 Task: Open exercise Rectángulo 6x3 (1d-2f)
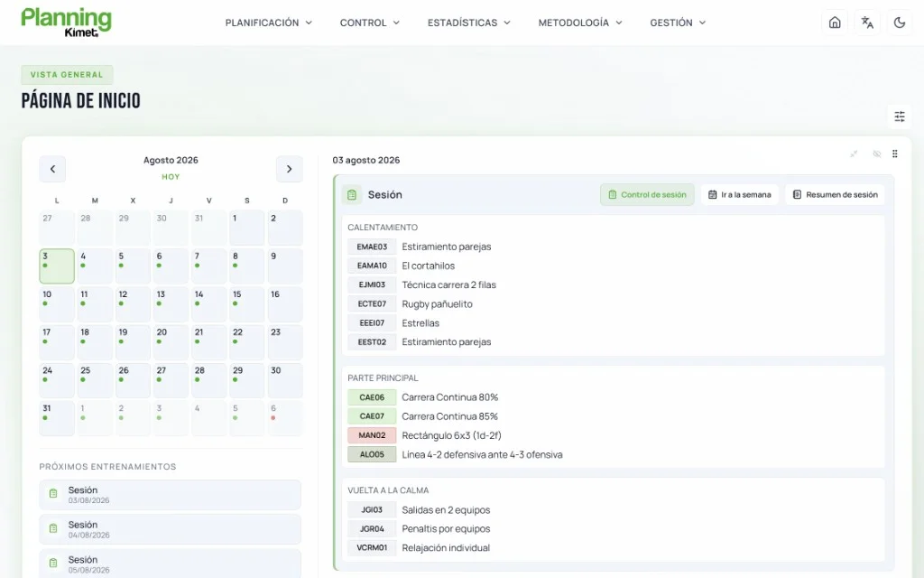coord(451,435)
